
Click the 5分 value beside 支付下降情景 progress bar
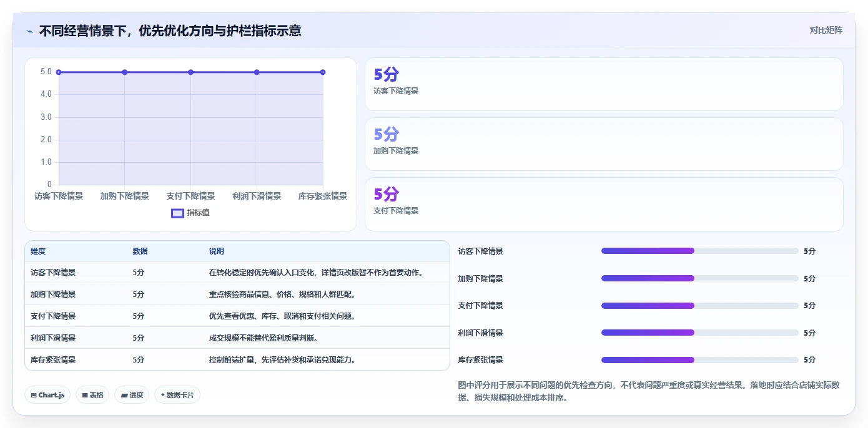(809, 306)
